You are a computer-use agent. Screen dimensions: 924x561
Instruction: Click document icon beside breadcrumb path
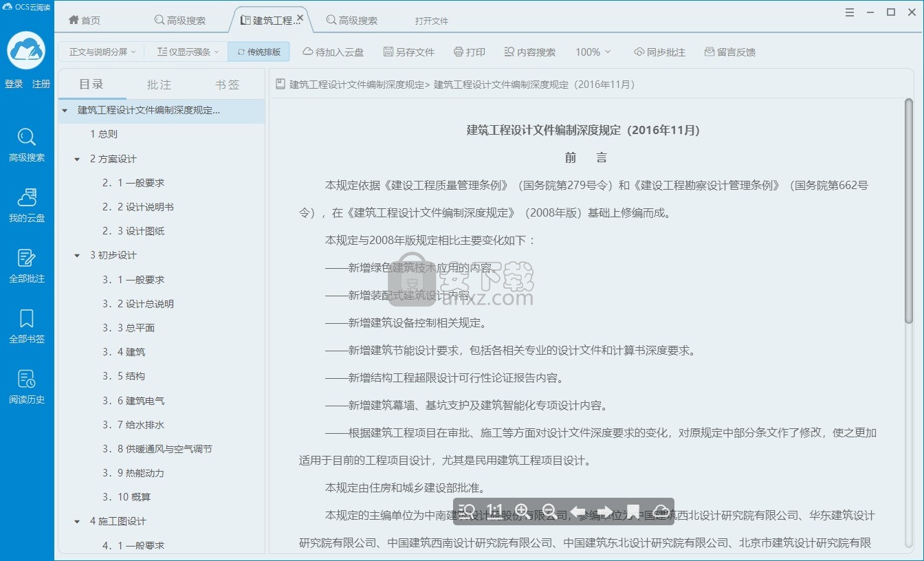point(280,85)
